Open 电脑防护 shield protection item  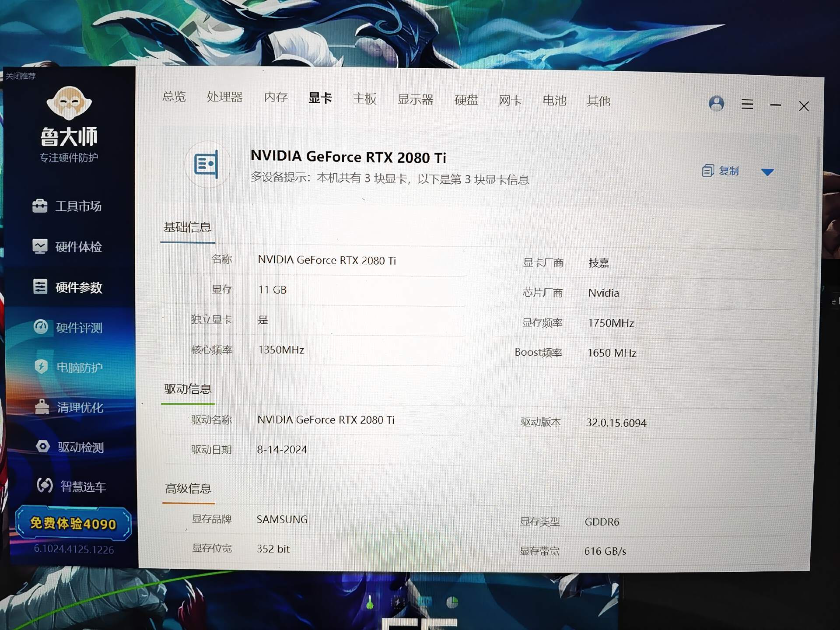coord(69,367)
